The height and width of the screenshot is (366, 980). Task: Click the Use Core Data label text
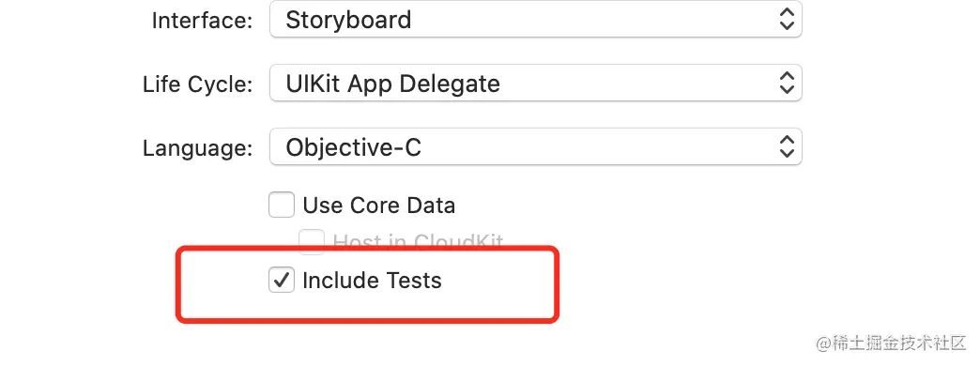click(x=378, y=206)
